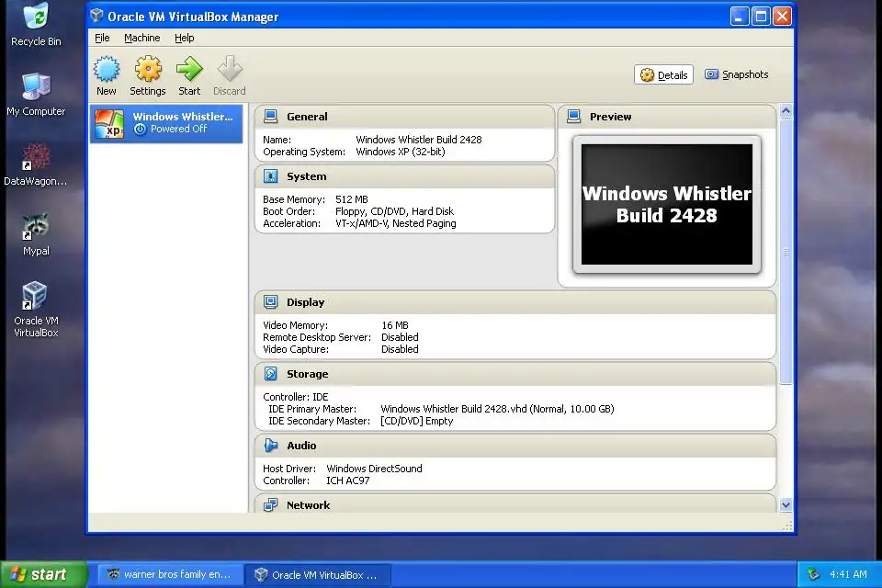The width and height of the screenshot is (882, 588).
Task: Open the File menu
Action: 102,38
